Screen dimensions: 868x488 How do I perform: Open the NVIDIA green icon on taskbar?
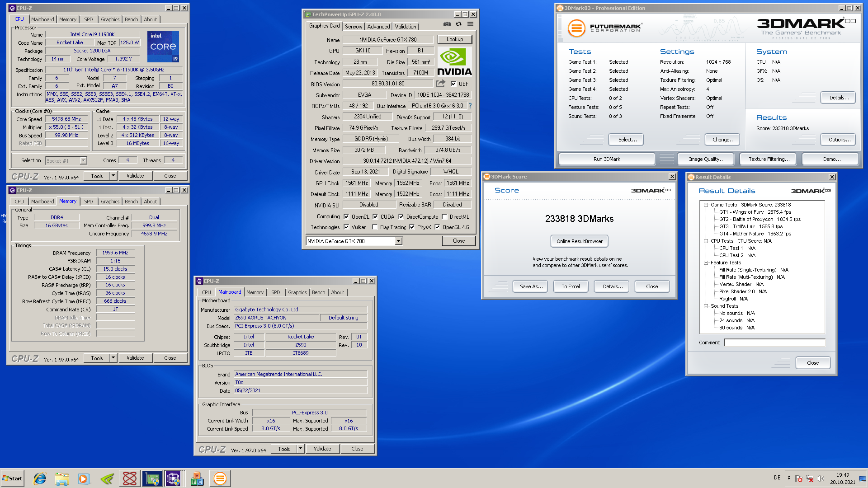107,479
